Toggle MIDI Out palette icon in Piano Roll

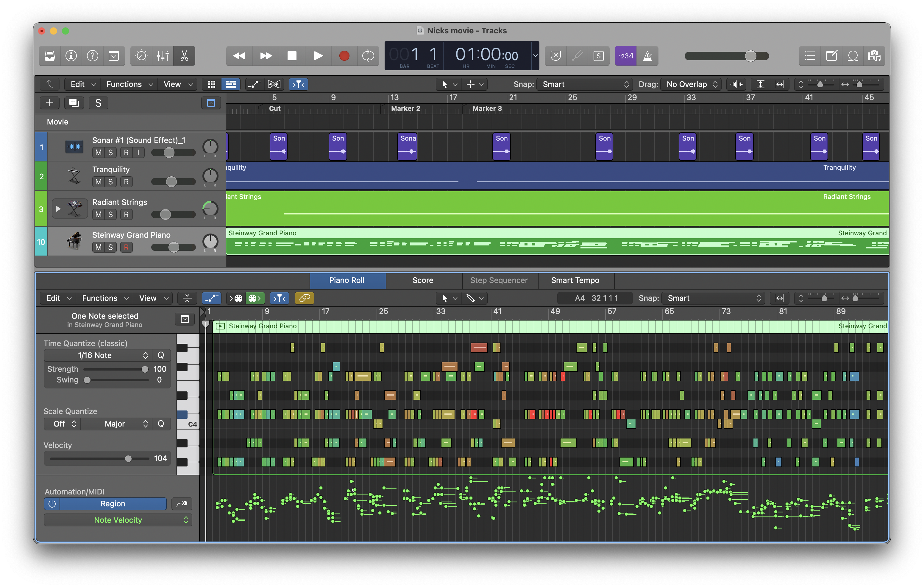[x=255, y=298]
